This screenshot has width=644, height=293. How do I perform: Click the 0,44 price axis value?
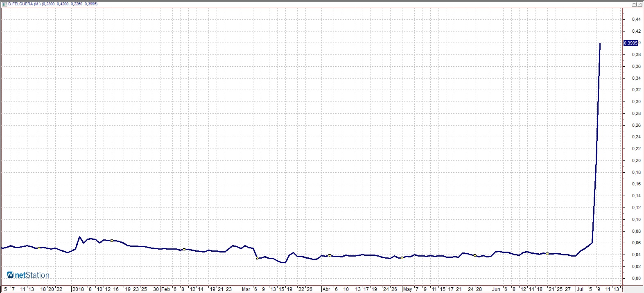(x=636, y=19)
